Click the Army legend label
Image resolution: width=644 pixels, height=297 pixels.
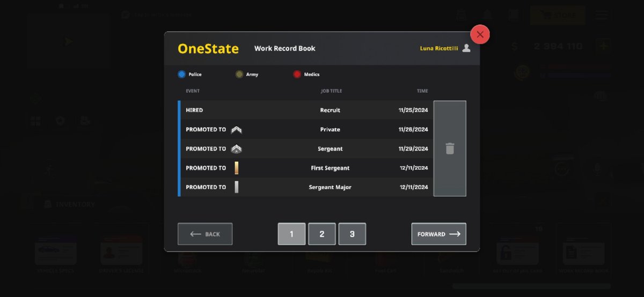tap(252, 75)
